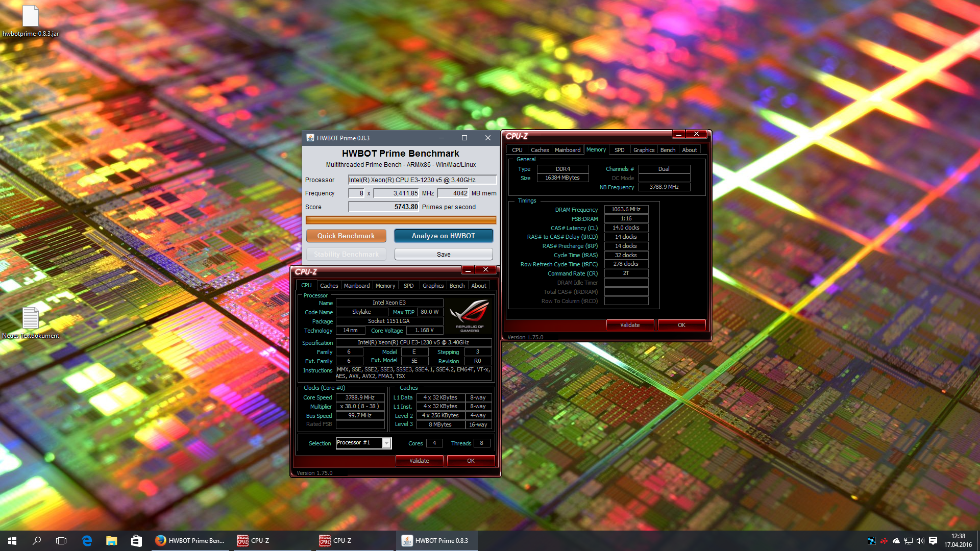Viewport: 980px width, 551px height.
Task: Click the frequency field showing 3,411.85
Action: [396, 193]
